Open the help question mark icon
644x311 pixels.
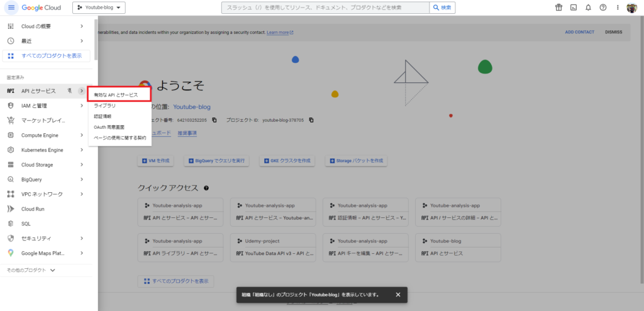603,8
